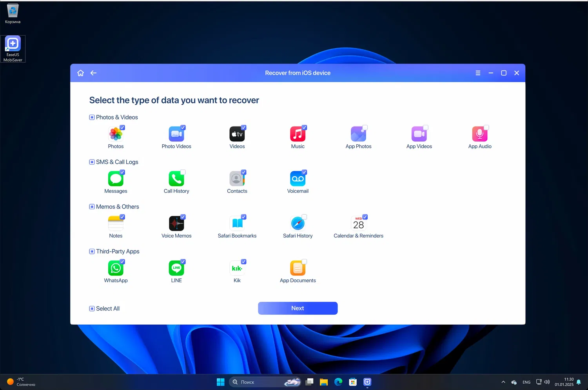Screen dimensions: 588x390
Task: Open the clock showing 11:30
Action: pyautogui.click(x=564, y=382)
